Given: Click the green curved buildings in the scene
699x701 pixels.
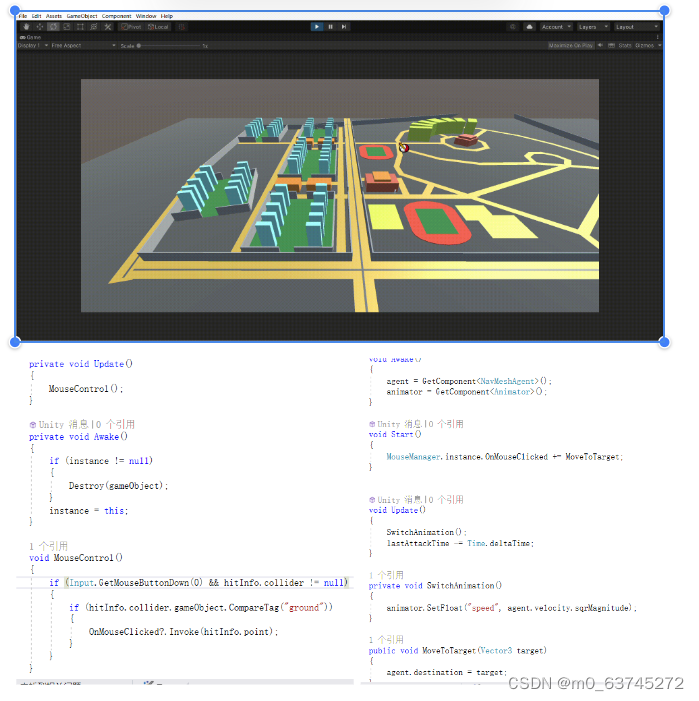Looking at the screenshot, I should click(442, 127).
